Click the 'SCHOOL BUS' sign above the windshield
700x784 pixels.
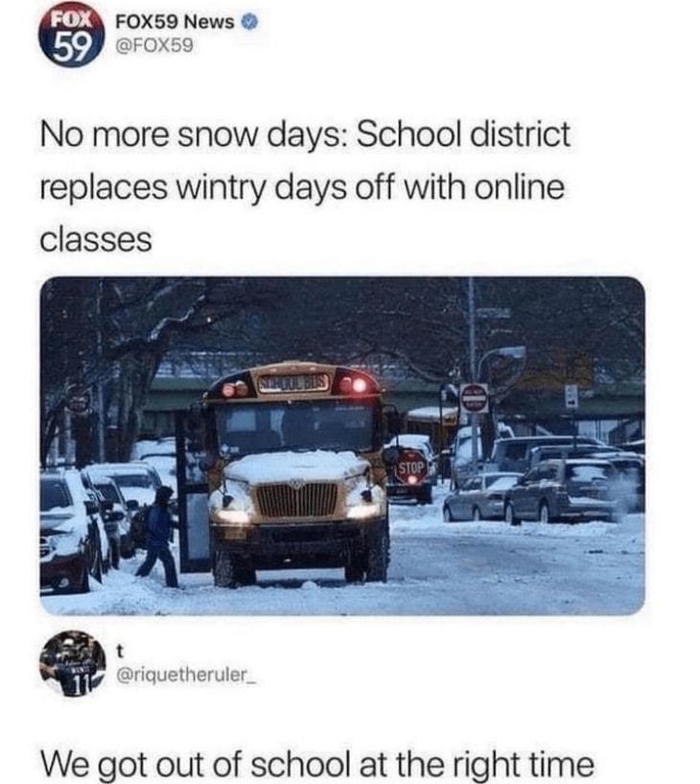tap(292, 384)
